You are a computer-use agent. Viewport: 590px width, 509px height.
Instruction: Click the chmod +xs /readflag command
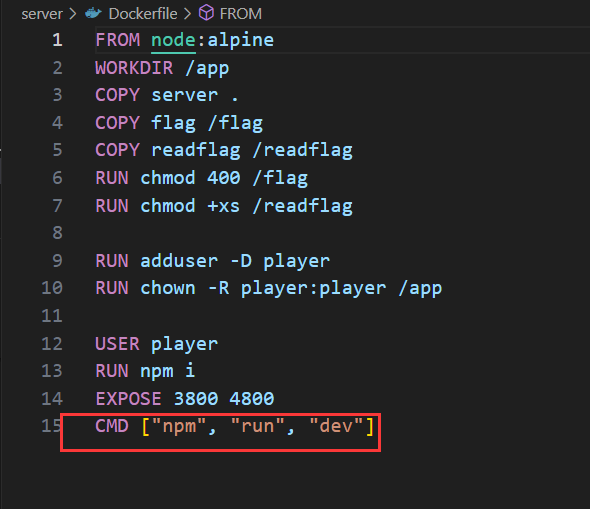pos(246,206)
